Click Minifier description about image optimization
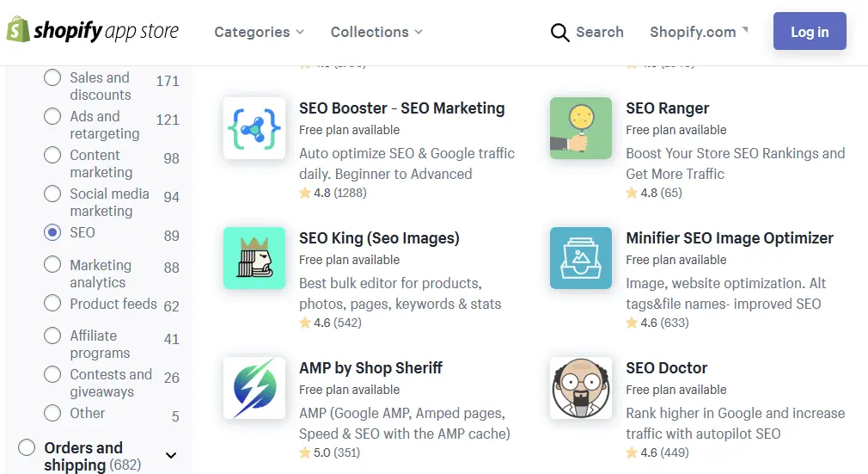The image size is (868, 474). pyautogui.click(x=725, y=293)
